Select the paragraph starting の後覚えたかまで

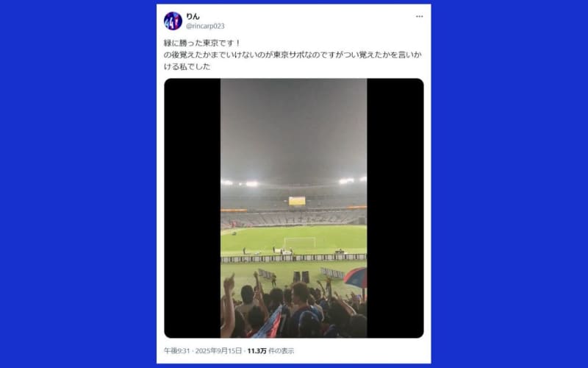293,60
